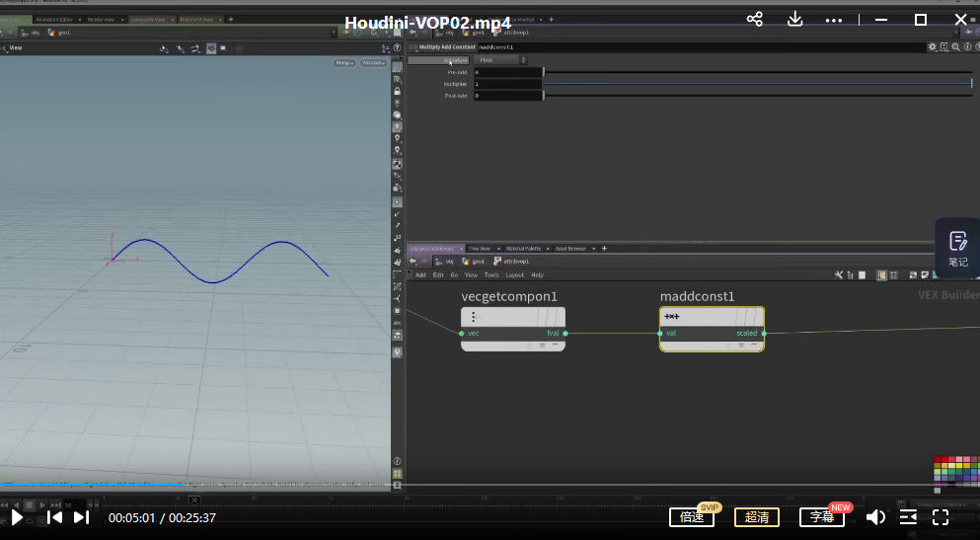Open the 超清 video quality selector

coord(757,517)
